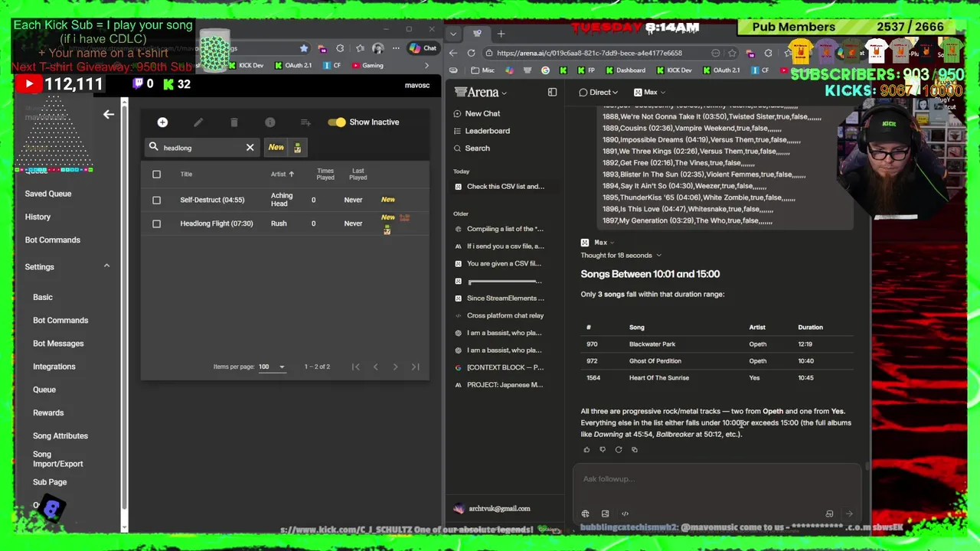The image size is (980, 551).
Task: Select the image attach icon in prompt box
Action: click(605, 514)
